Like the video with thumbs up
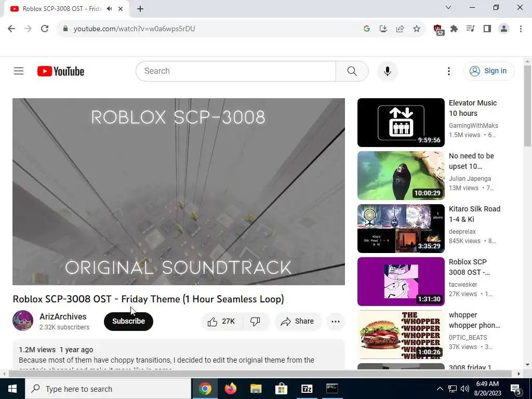The height and width of the screenshot is (399, 532). 222,321
